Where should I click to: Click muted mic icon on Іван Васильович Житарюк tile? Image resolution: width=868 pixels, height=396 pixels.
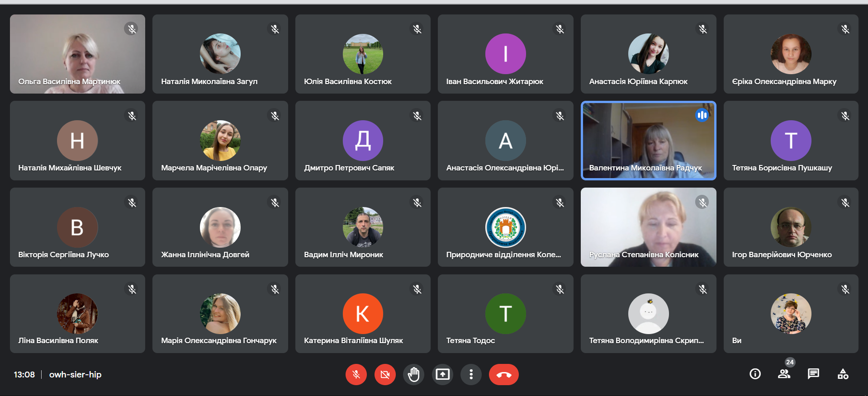coord(560,29)
